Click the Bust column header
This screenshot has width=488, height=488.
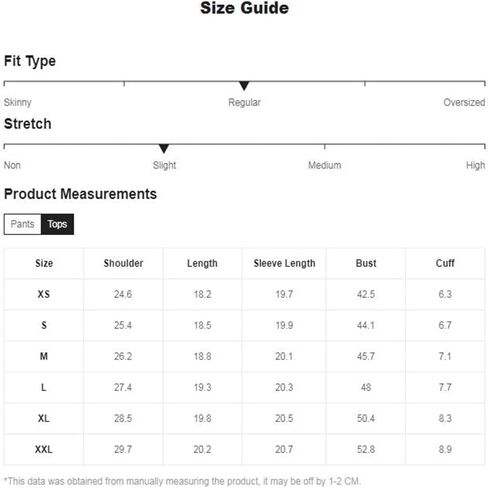pyautogui.click(x=366, y=263)
